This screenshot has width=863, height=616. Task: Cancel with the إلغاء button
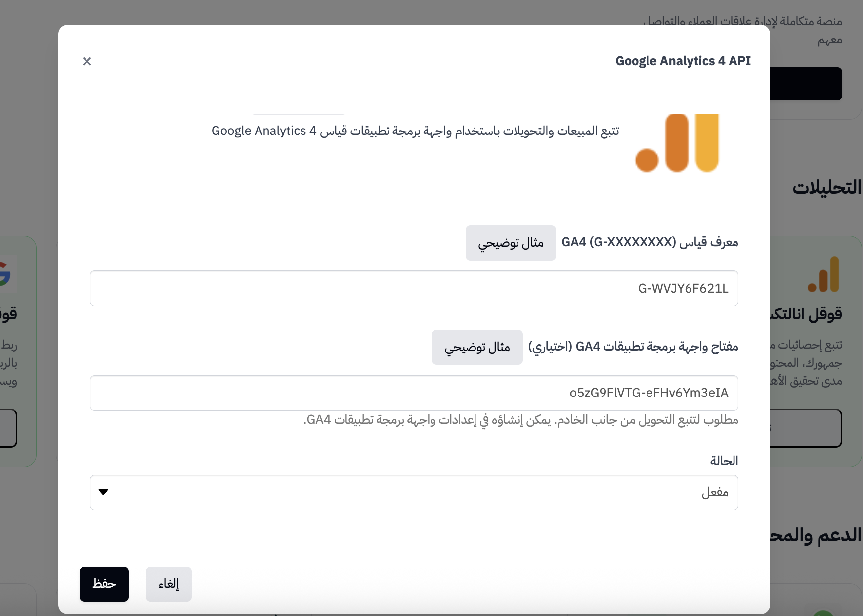(x=169, y=584)
